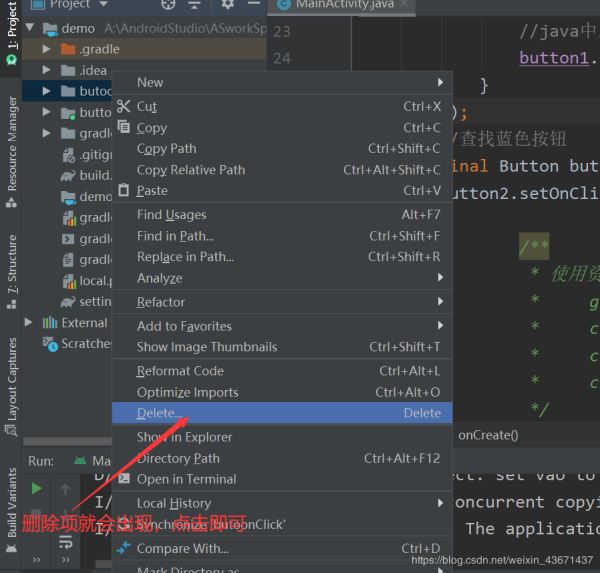This screenshot has height=573, width=600.
Task: Select Scratches and Consoles node
Action: coord(77,343)
